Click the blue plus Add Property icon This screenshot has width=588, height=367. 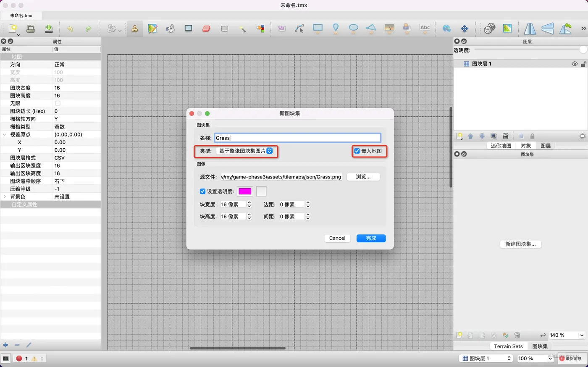(x=5, y=345)
